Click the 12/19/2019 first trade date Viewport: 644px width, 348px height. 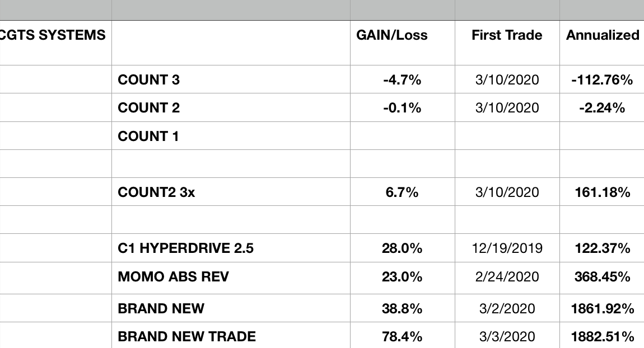tap(507, 248)
